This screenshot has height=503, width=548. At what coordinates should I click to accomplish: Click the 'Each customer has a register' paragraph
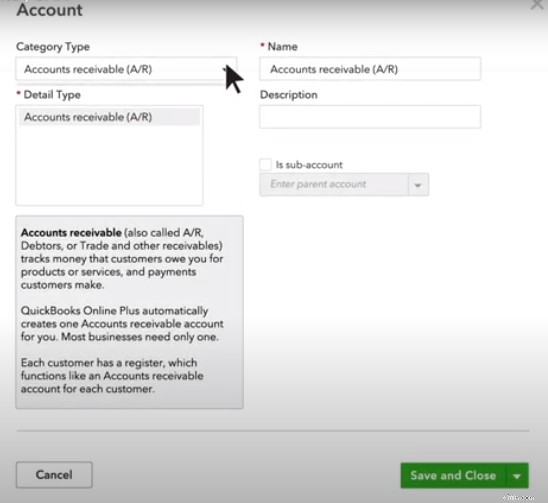point(112,376)
